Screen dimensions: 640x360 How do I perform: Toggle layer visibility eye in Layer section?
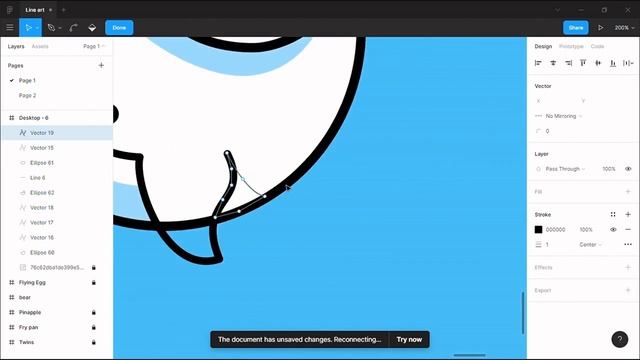click(628, 169)
